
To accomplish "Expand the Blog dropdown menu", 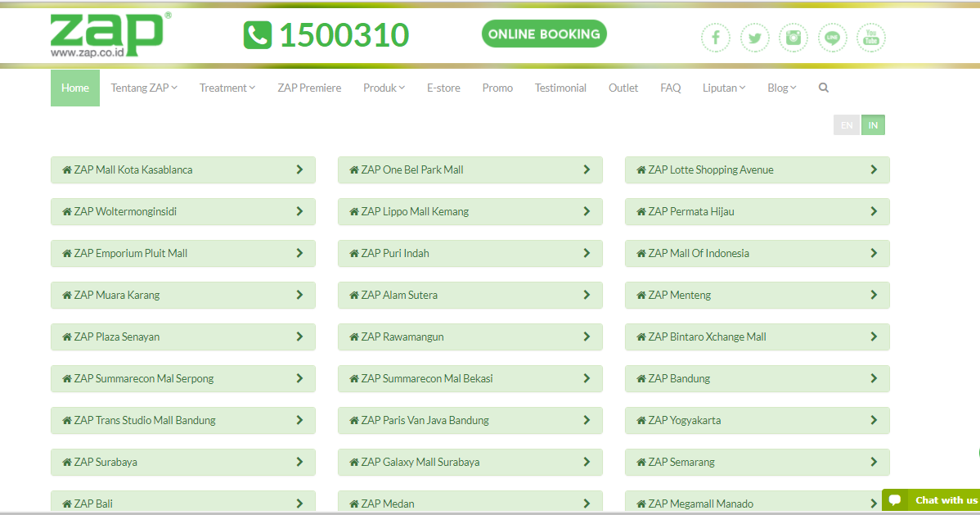I will (x=782, y=88).
